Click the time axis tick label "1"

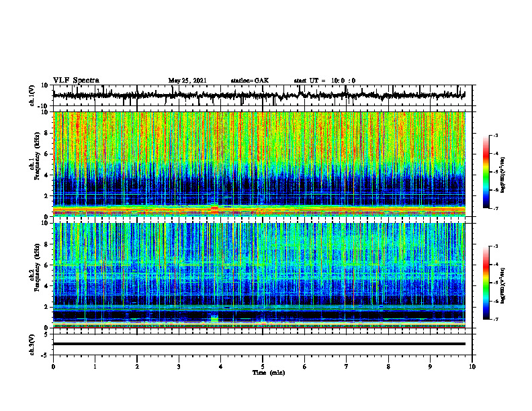[x=95, y=367]
